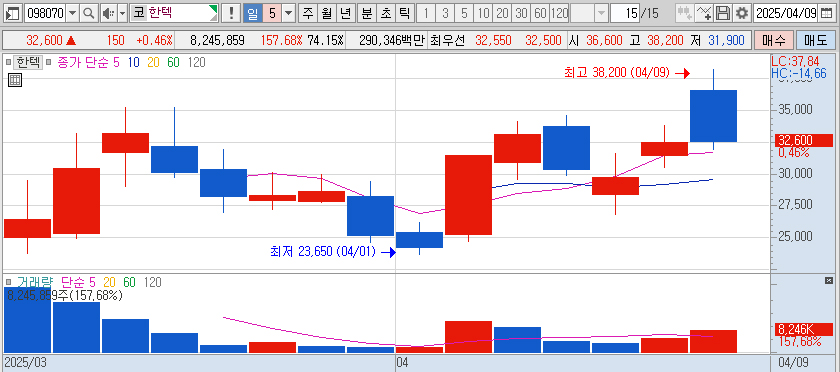
Task: Choose the 60 interval button
Action: click(540, 13)
